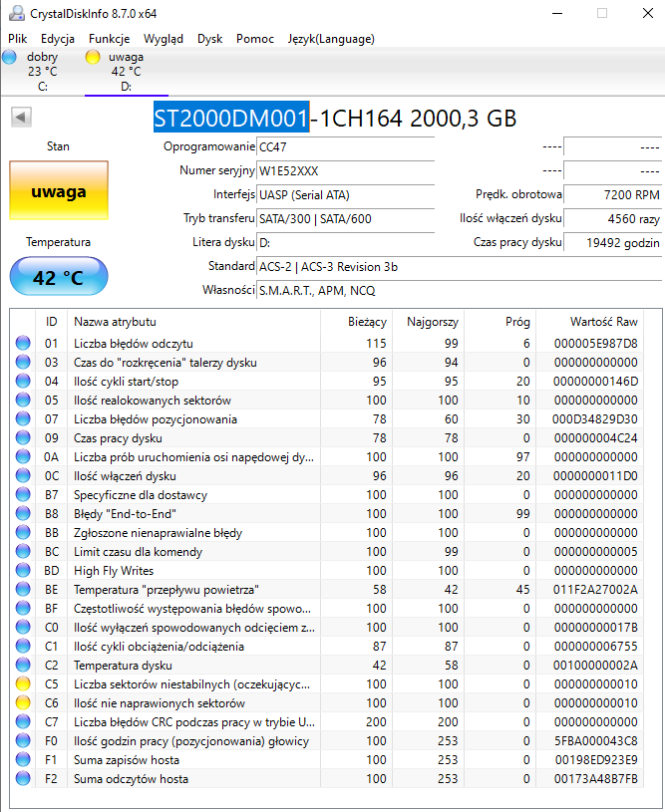Click the firmware field CC47
665x812 pixels.
(345, 147)
